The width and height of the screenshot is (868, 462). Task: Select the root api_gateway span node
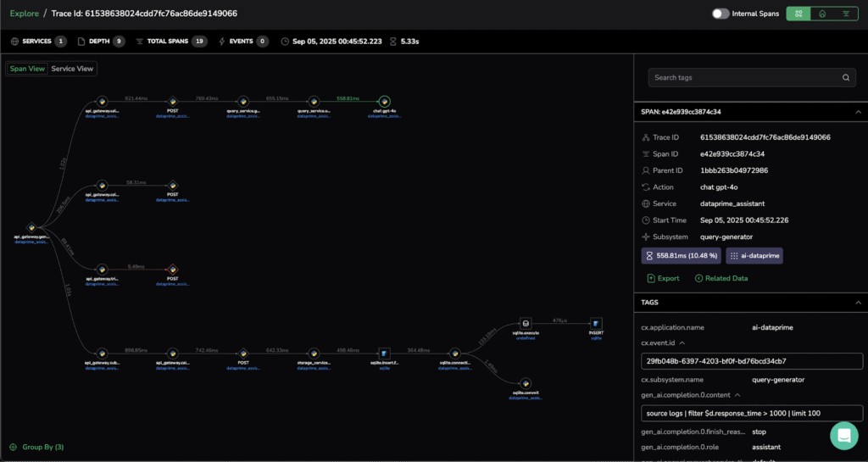(31, 227)
